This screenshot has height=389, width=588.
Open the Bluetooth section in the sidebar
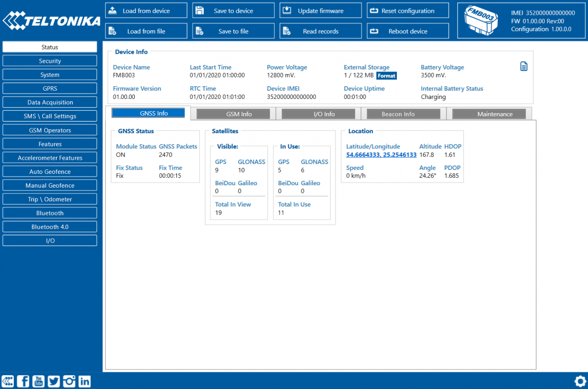(x=49, y=213)
